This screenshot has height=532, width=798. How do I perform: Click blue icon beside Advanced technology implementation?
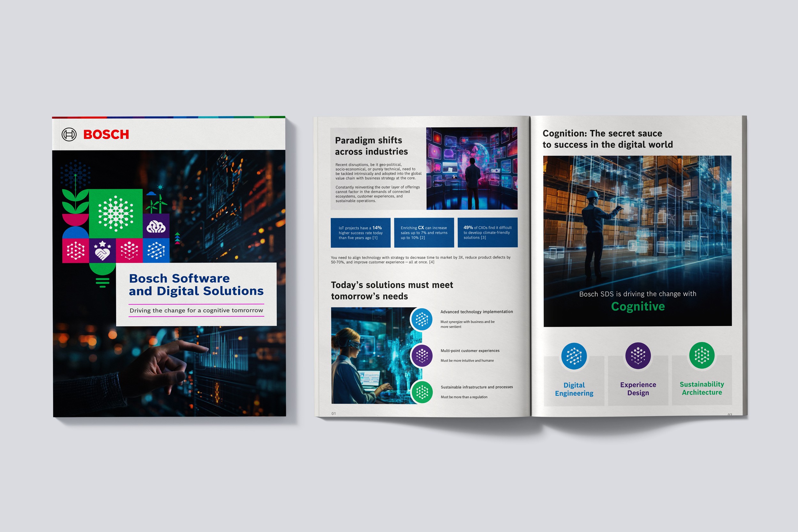pos(421,319)
